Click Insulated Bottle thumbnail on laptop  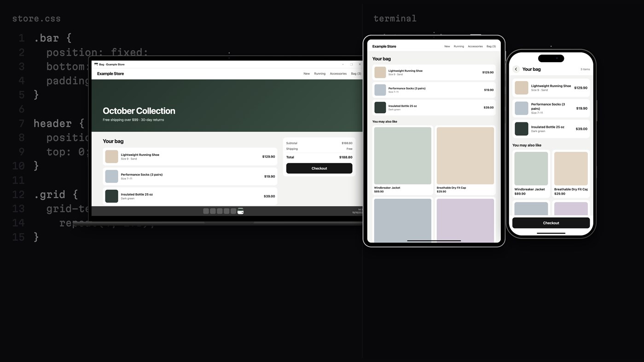click(111, 196)
